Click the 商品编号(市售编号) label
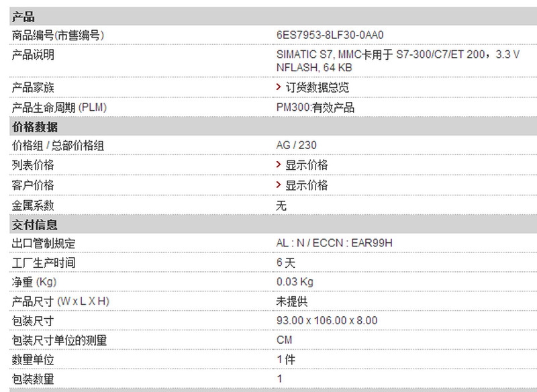The height and width of the screenshot is (392, 537). coord(58,36)
